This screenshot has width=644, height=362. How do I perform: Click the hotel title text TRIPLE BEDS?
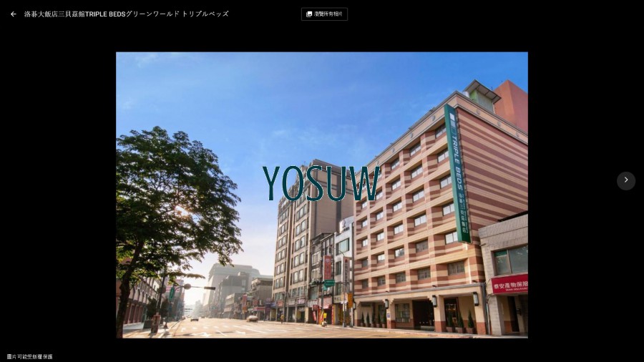click(x=105, y=14)
